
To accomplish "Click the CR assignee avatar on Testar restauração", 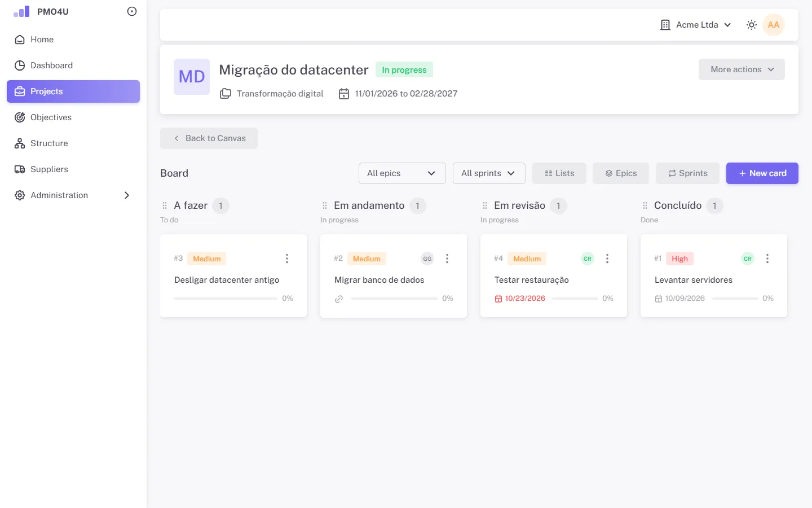I will [x=588, y=259].
